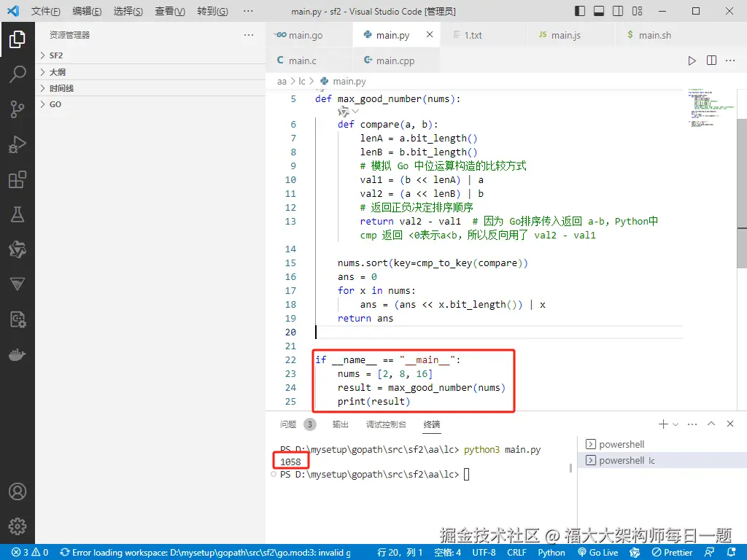Viewport: 747px width, 560px height.
Task: Open the Docker view in activity bar
Action: coord(18,355)
